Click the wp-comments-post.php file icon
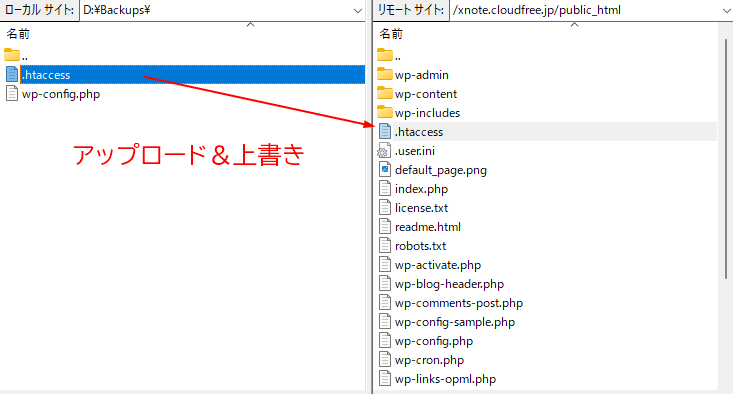The height and width of the screenshot is (394, 733). click(385, 302)
